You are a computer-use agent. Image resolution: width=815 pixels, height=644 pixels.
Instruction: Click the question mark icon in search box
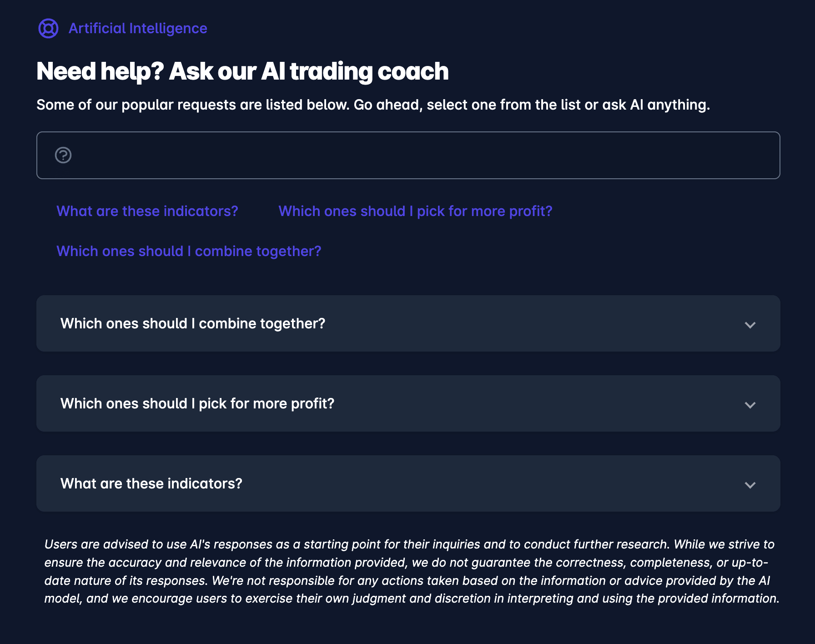click(63, 155)
